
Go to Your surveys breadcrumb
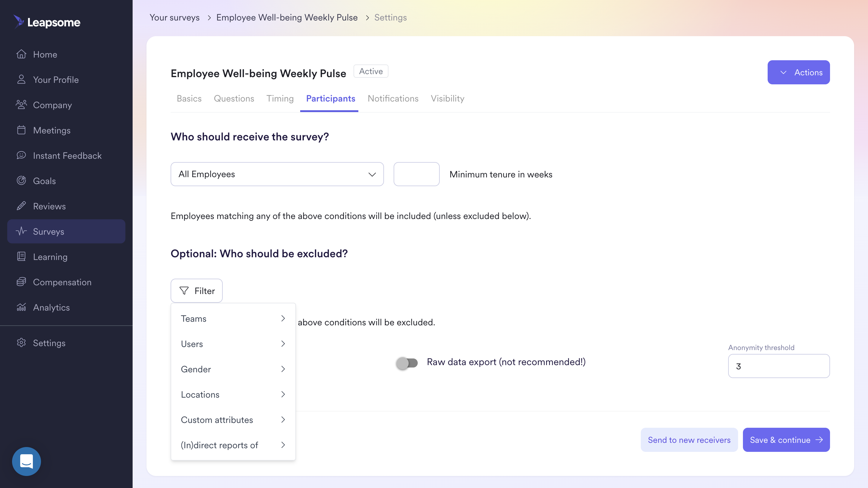(x=175, y=17)
